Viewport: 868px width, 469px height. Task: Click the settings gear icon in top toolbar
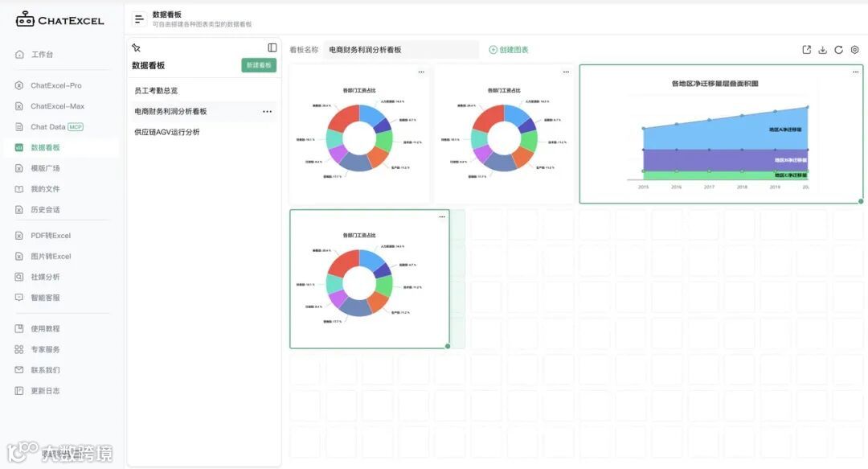pos(854,50)
